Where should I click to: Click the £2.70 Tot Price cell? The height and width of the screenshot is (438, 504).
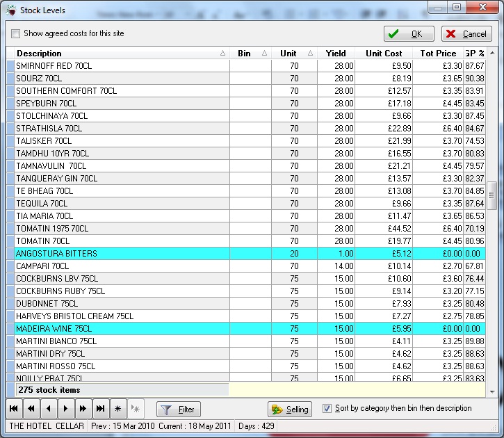tap(438, 266)
